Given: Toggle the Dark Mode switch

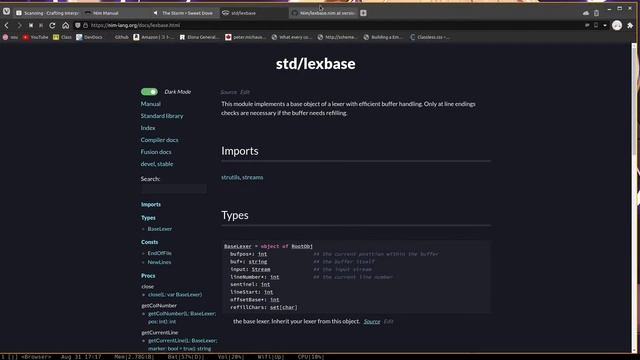Looking at the screenshot, I should point(149,92).
